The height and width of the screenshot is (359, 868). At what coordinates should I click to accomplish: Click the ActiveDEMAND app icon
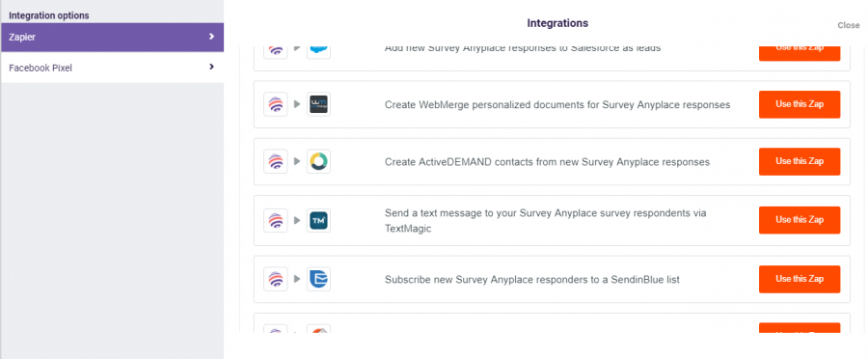319,161
